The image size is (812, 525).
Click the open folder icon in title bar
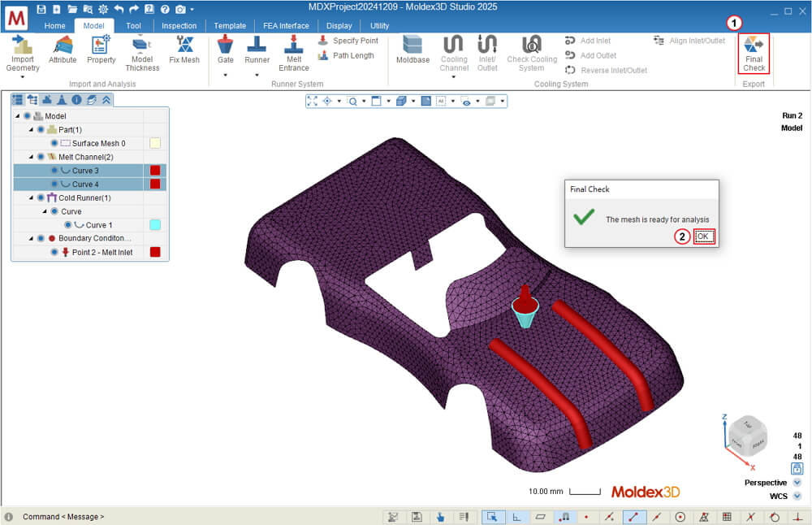click(72, 9)
